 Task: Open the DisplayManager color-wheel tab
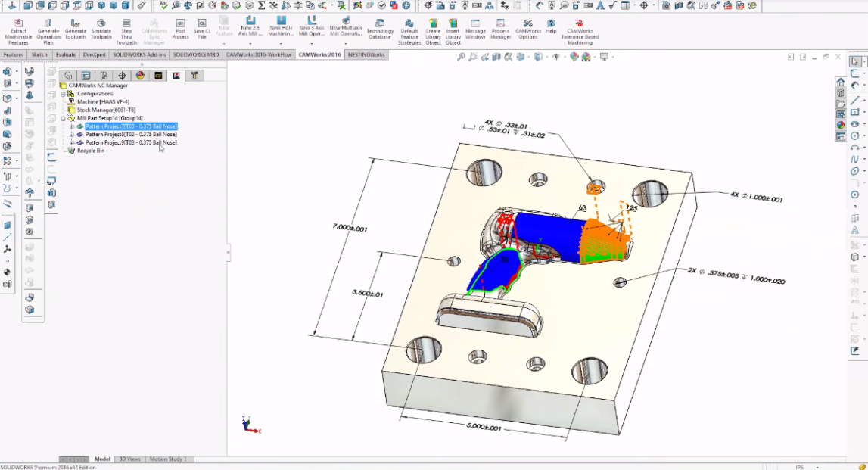[x=140, y=76]
